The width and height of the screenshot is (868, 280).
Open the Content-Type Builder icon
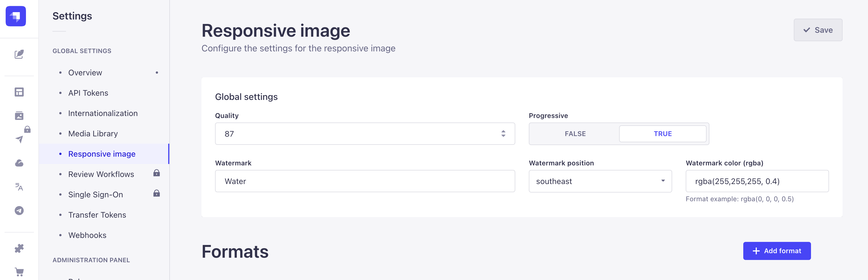[x=19, y=92]
